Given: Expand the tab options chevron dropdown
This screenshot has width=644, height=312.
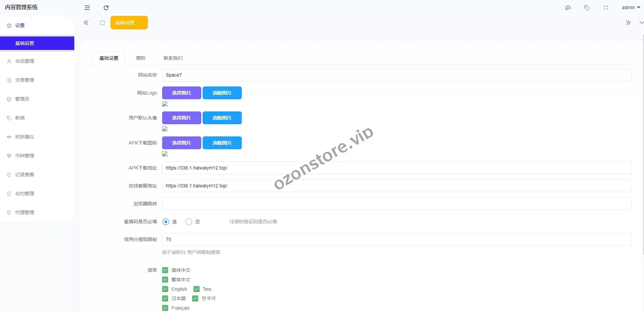Looking at the screenshot, I should pos(641,23).
